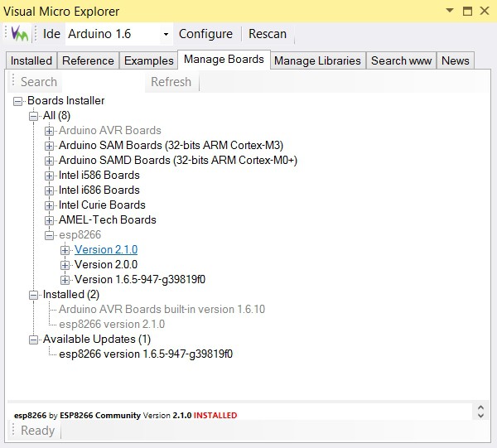Click the Ready status text
497x448 pixels.
click(37, 431)
